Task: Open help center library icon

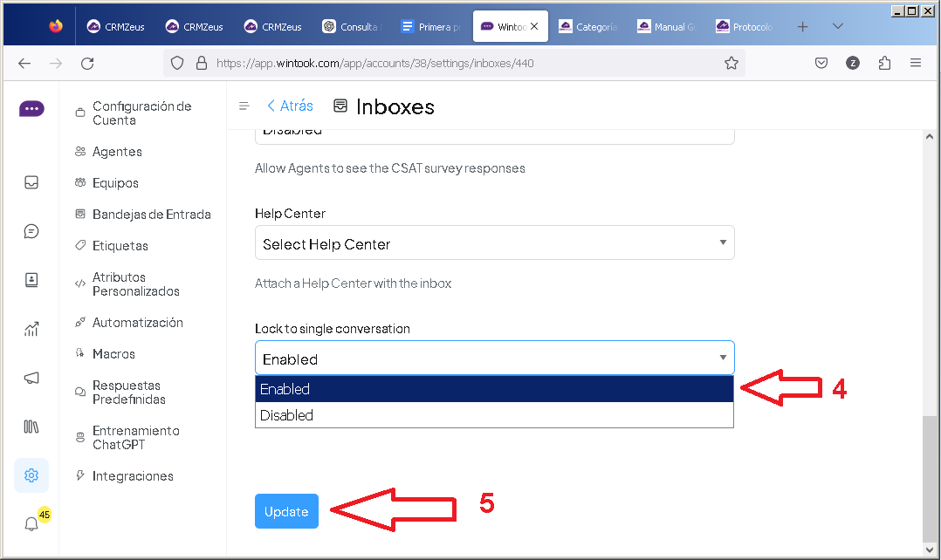Action: click(31, 427)
